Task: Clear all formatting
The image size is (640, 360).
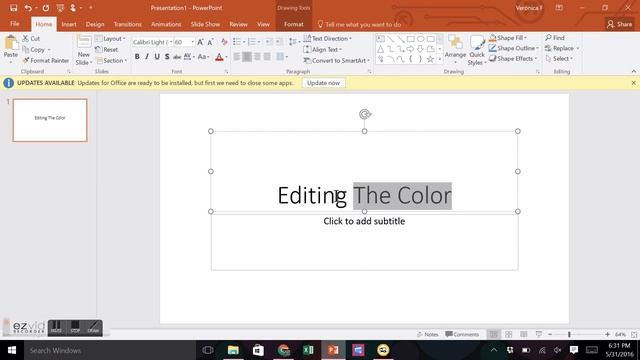Action: pyautogui.click(x=224, y=42)
